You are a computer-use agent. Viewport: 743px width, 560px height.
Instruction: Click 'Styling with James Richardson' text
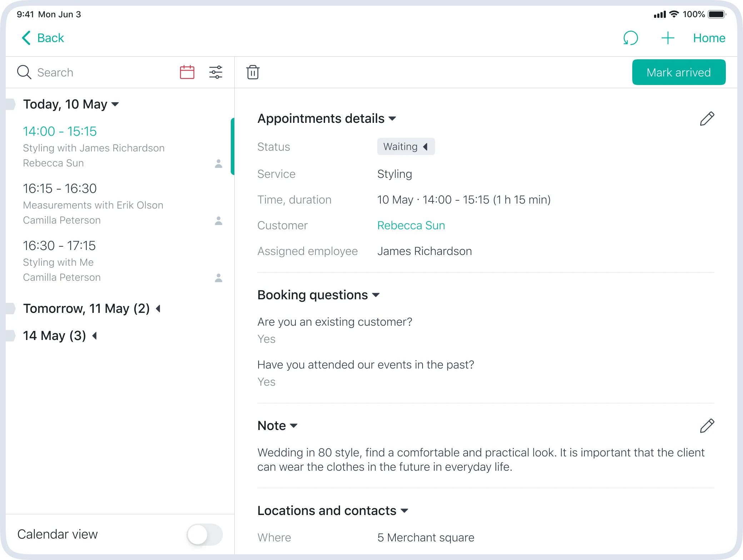[x=94, y=148]
